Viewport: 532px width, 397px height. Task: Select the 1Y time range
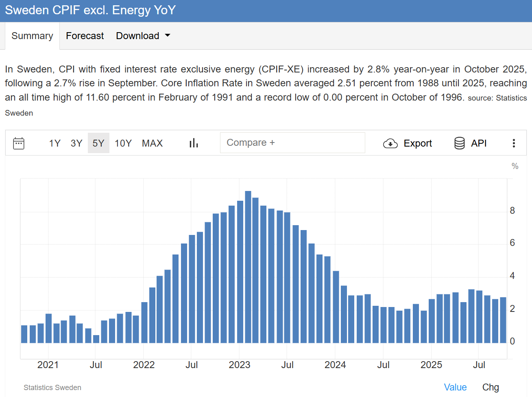pyautogui.click(x=55, y=143)
